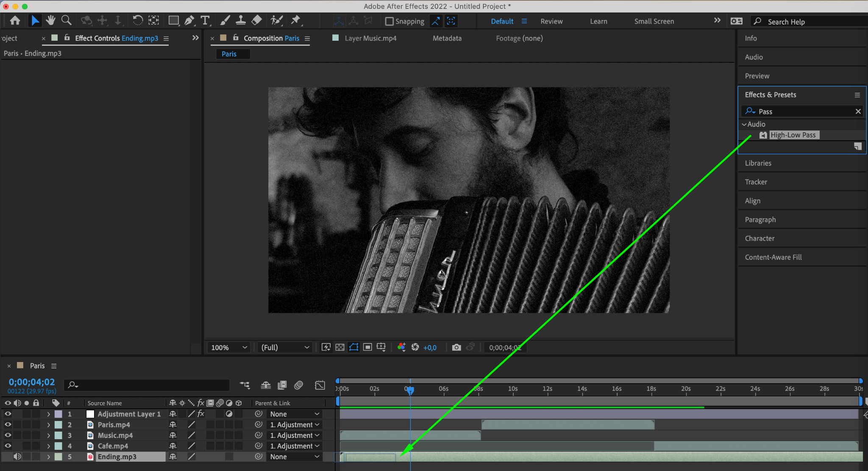
Task: Open the Tracker panel
Action: click(756, 182)
